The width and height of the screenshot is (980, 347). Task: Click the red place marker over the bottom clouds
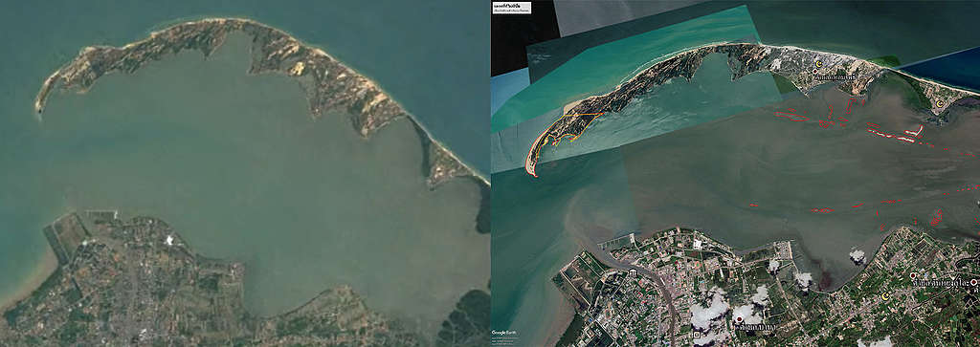click(740, 319)
